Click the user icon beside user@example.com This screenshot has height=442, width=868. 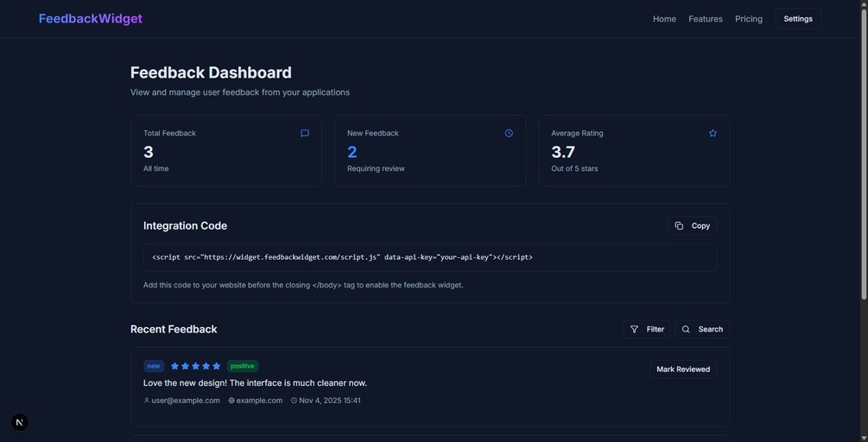(x=147, y=401)
